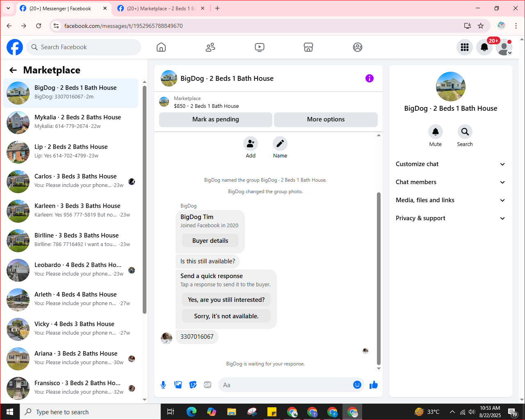Open Fransisco 3 Beds 2 Baths chat
The image size is (525, 420).
coord(71,388)
